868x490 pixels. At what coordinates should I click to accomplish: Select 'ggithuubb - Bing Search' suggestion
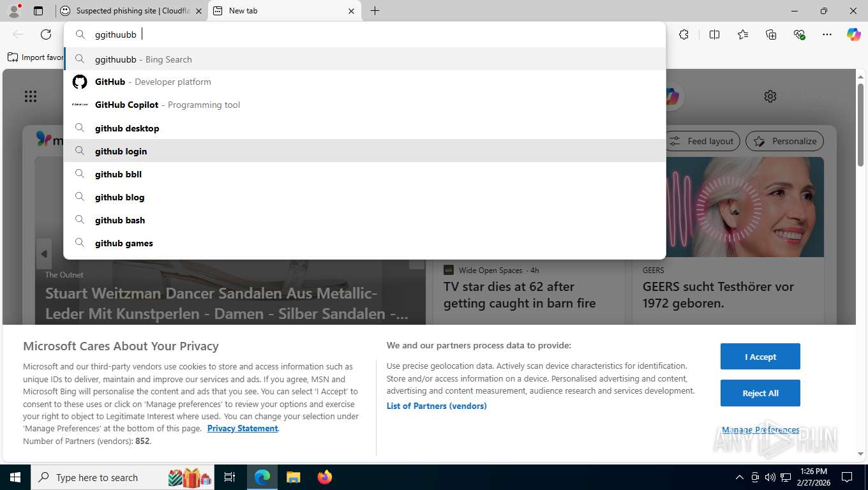(364, 59)
